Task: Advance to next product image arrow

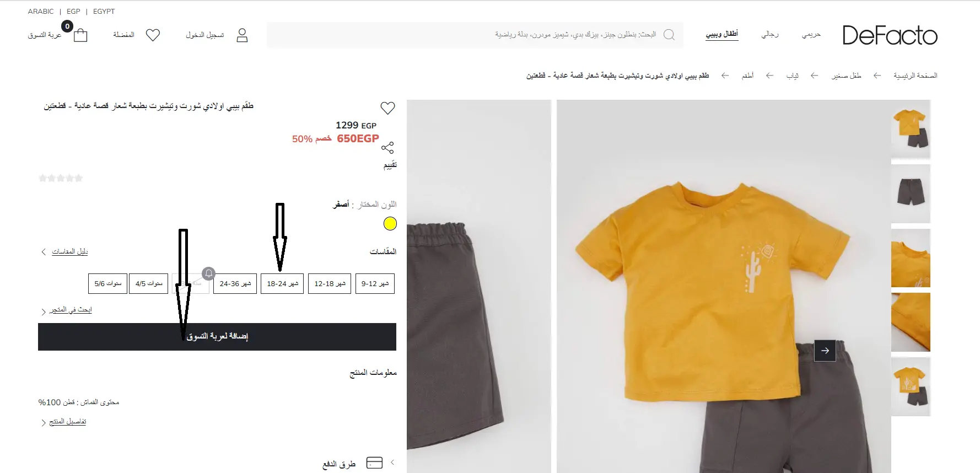Action: 825,351
